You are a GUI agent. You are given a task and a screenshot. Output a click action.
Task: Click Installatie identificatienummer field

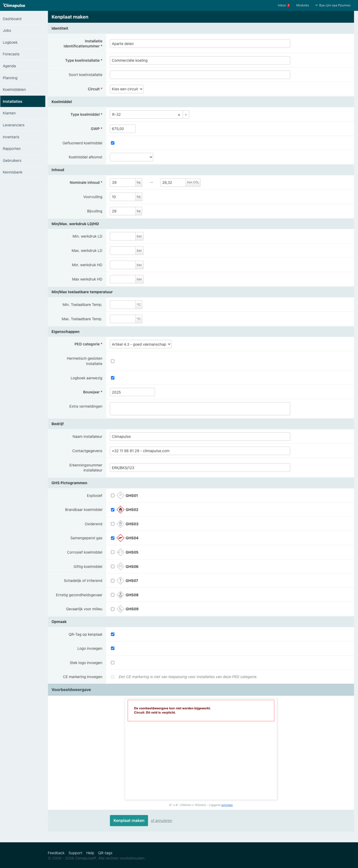(200, 43)
